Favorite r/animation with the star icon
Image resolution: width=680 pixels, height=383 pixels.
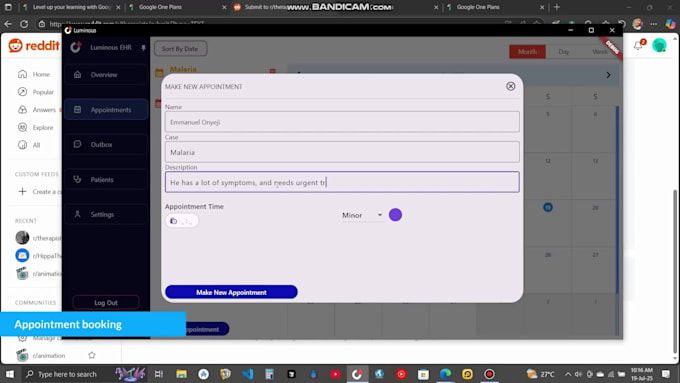point(92,355)
